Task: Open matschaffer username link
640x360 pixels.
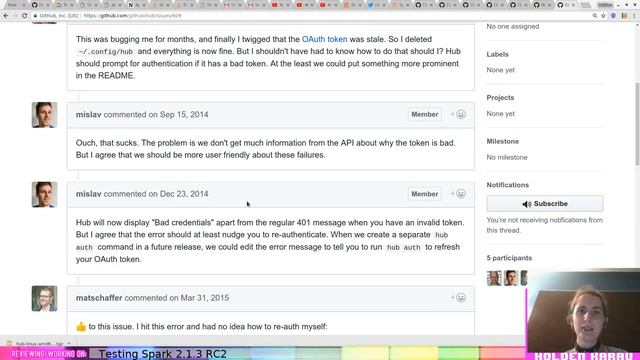Action: (x=99, y=298)
